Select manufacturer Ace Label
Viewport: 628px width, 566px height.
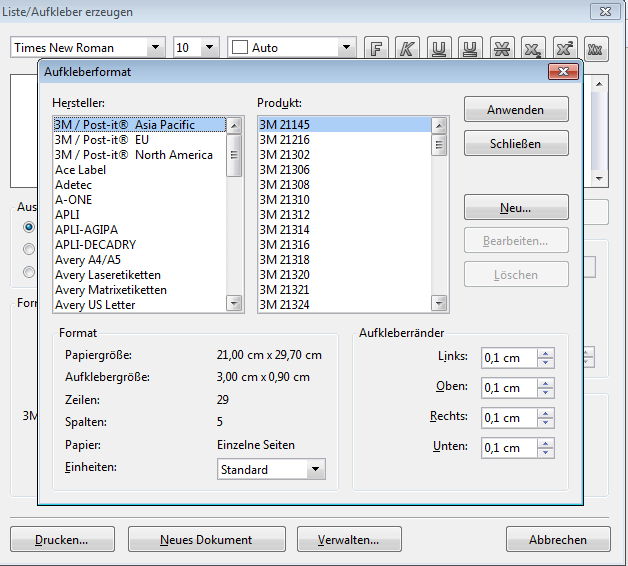(140, 170)
